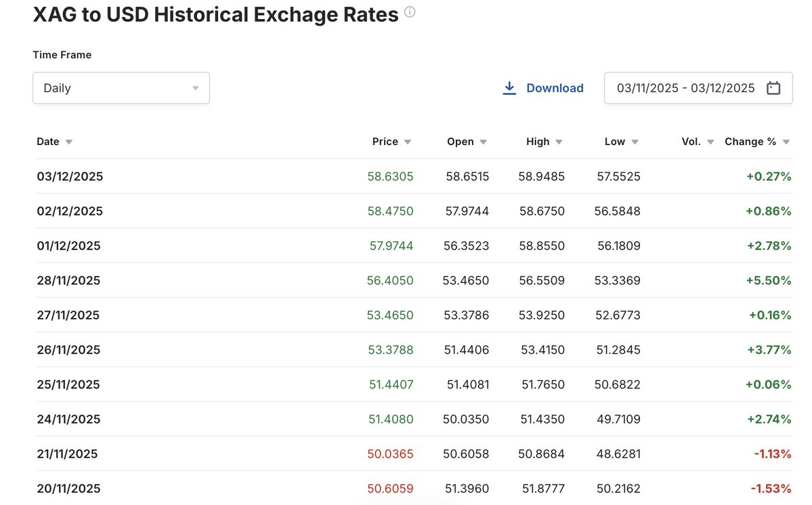Click the Vol. column header label
The width and height of the screenshot is (812, 505).
691,142
